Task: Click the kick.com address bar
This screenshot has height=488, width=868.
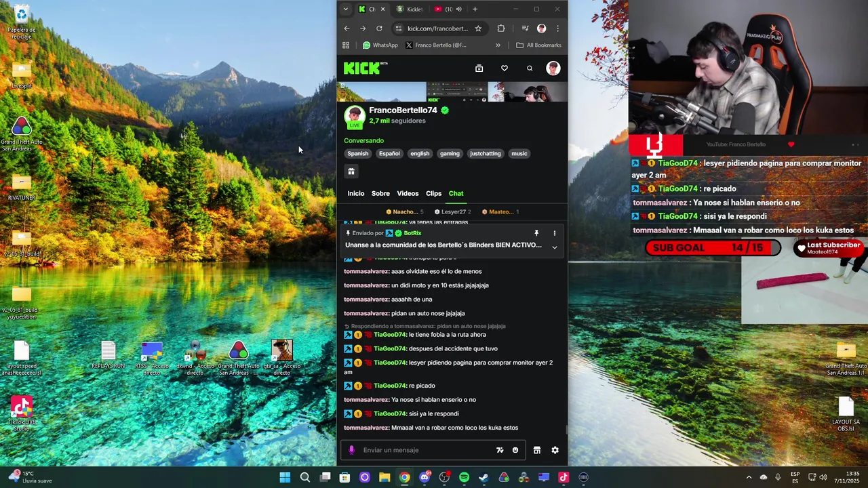Action: point(438,28)
